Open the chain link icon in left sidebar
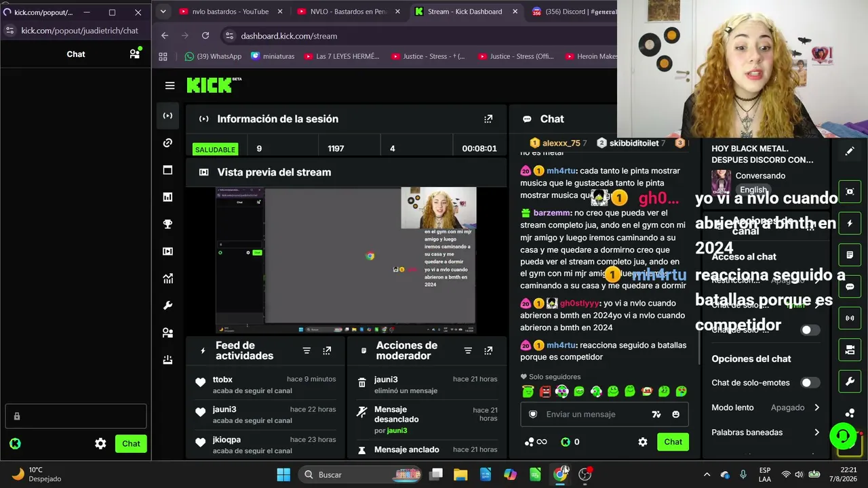 167,143
